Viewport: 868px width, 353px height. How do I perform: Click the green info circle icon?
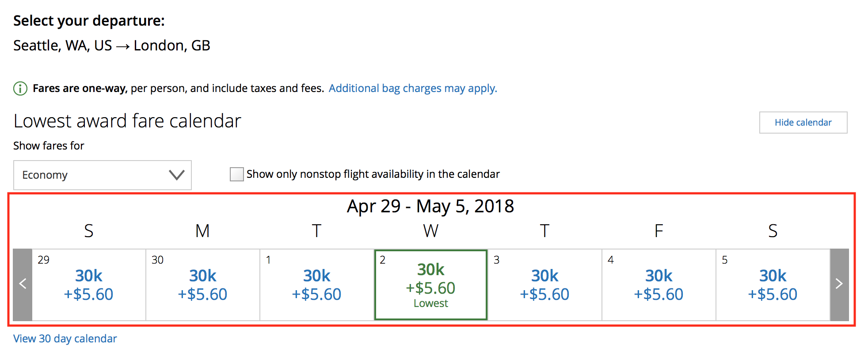pos(20,88)
